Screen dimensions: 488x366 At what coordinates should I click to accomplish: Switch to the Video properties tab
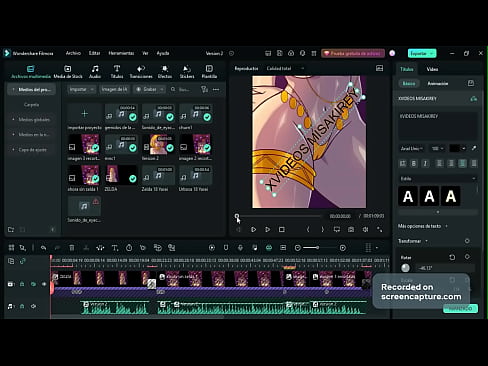(432, 69)
